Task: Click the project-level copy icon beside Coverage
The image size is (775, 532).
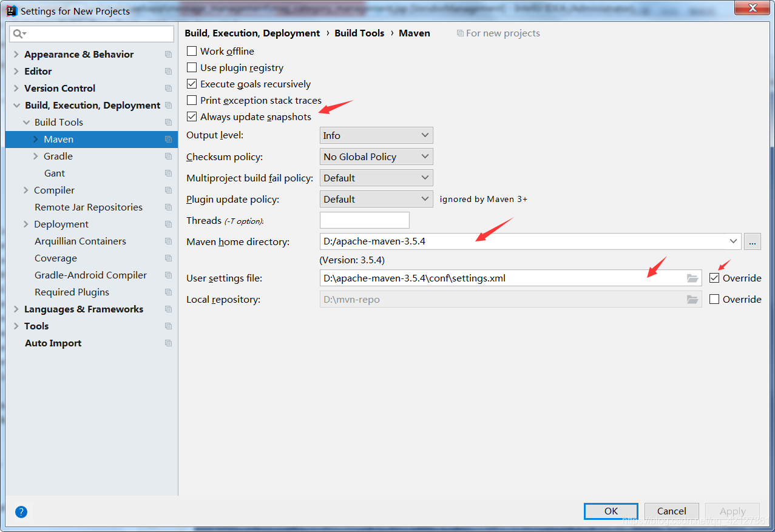Action: pos(168,258)
